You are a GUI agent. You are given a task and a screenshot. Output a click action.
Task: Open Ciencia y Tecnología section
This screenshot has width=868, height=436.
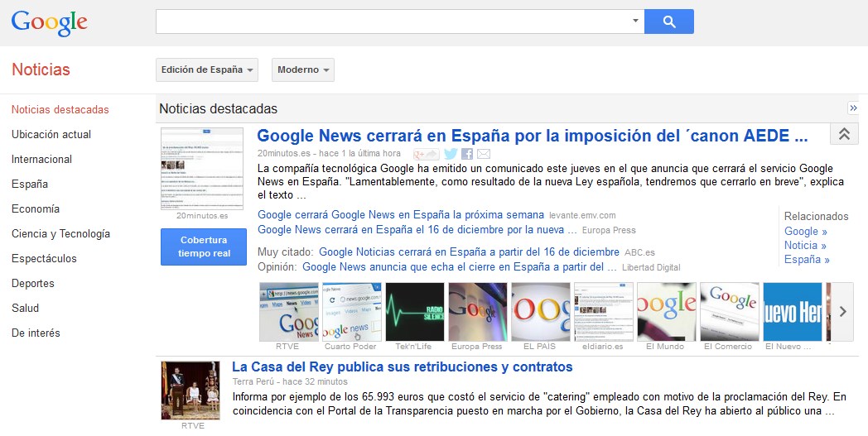[x=61, y=234]
